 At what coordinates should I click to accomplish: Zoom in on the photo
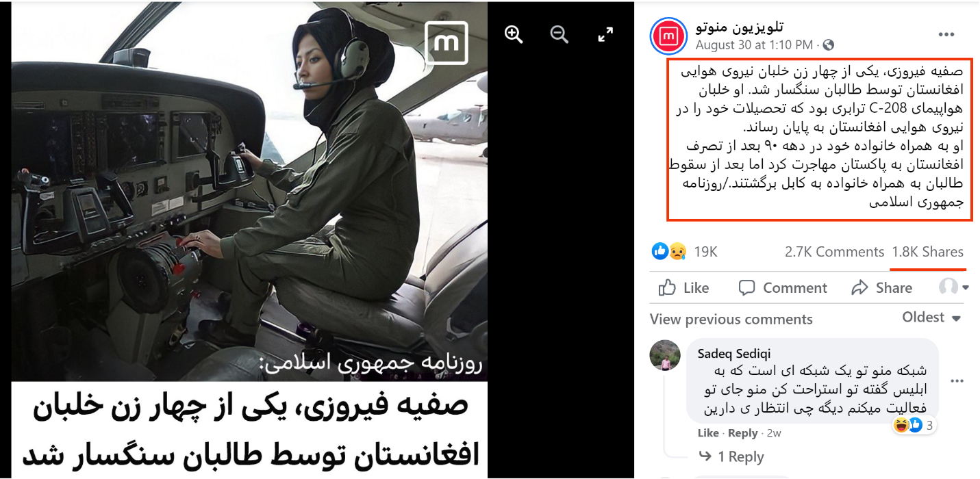coord(514,34)
